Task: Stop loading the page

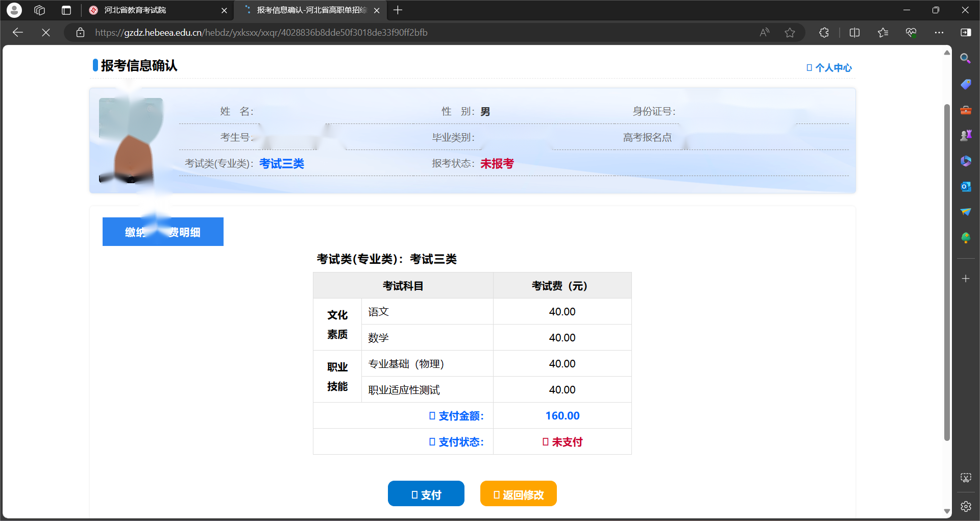Action: click(x=46, y=33)
